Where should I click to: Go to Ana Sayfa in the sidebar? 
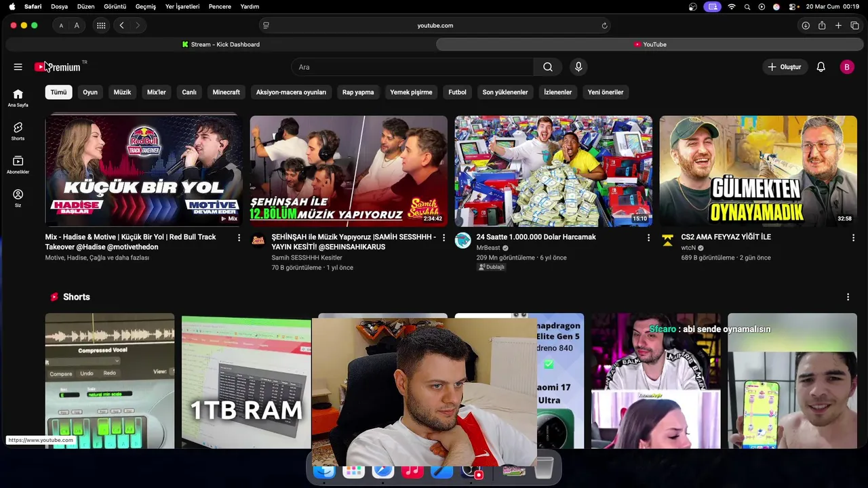click(x=18, y=98)
